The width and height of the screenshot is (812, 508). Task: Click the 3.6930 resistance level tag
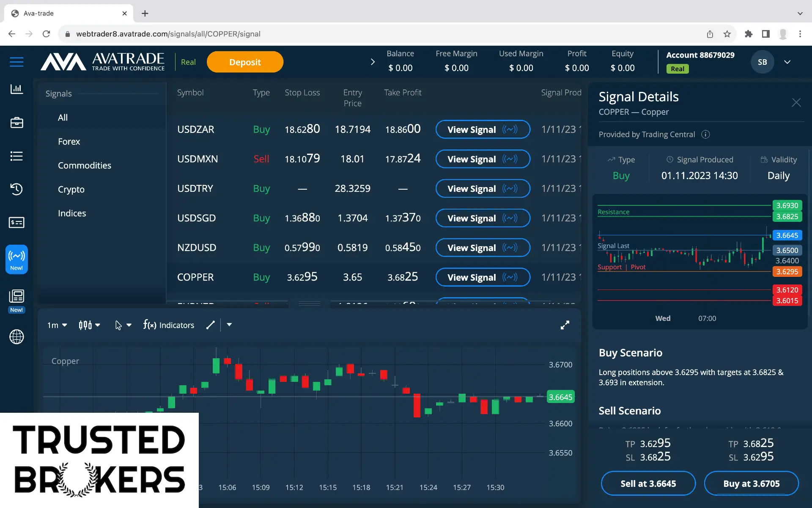pyautogui.click(x=787, y=206)
